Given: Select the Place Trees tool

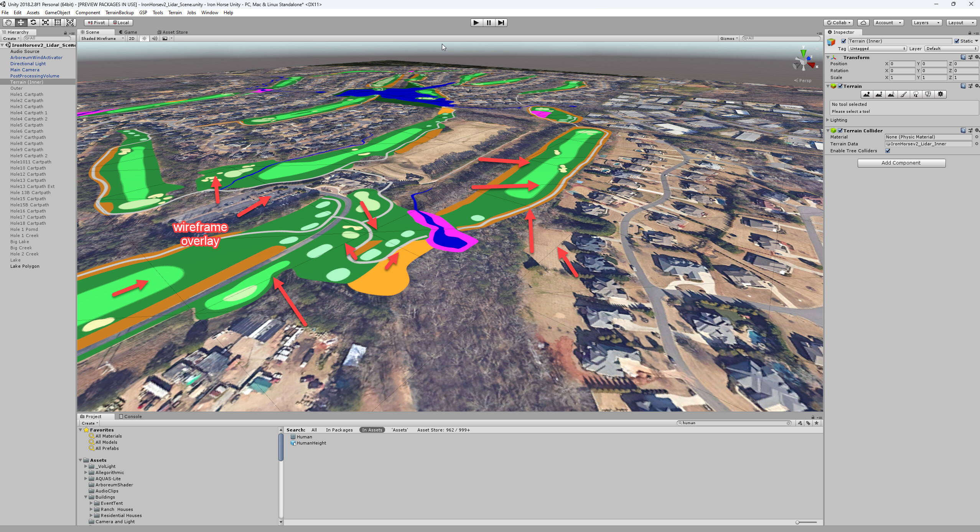Looking at the screenshot, I should click(x=916, y=94).
